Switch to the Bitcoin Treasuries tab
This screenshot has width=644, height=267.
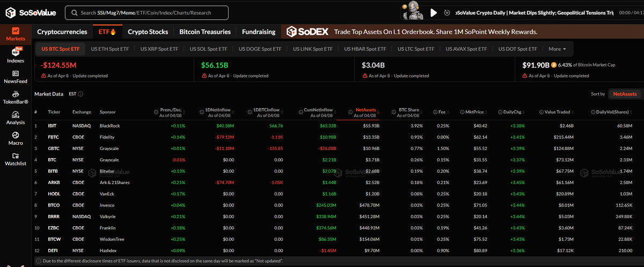click(x=205, y=32)
